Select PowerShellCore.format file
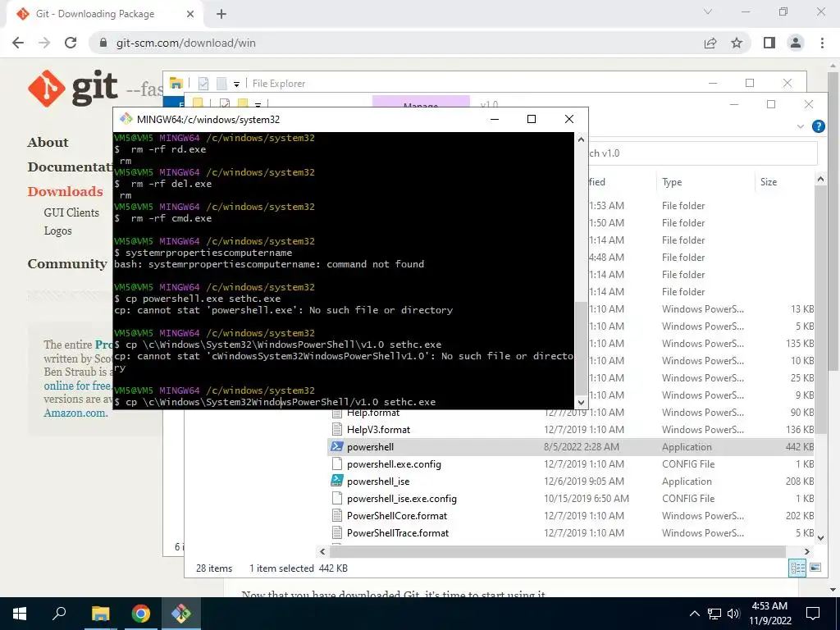Image resolution: width=840 pixels, height=630 pixels. 571,516
